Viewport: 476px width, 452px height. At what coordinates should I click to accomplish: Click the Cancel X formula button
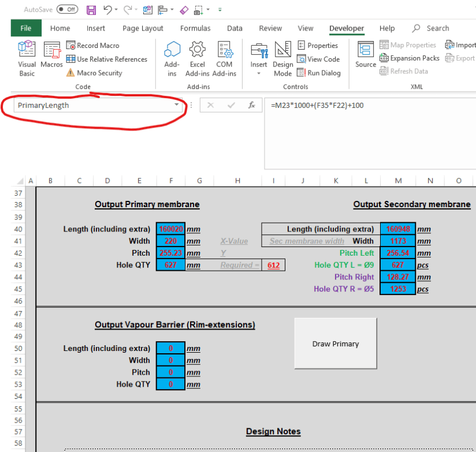pos(210,105)
